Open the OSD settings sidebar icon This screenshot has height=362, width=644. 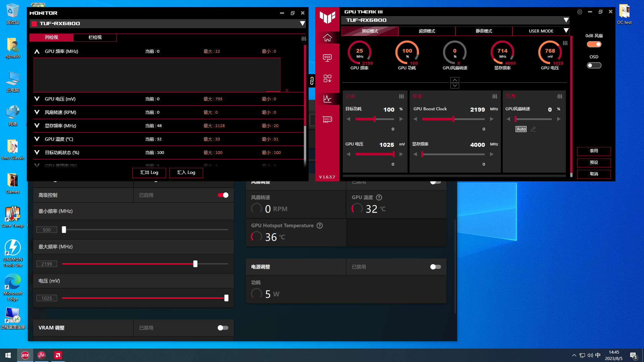[x=327, y=58]
